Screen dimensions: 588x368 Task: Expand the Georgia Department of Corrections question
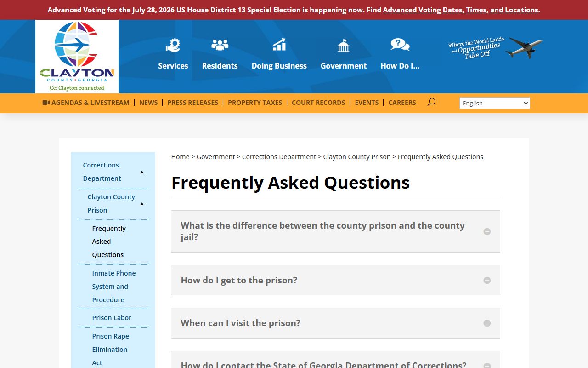(335, 360)
